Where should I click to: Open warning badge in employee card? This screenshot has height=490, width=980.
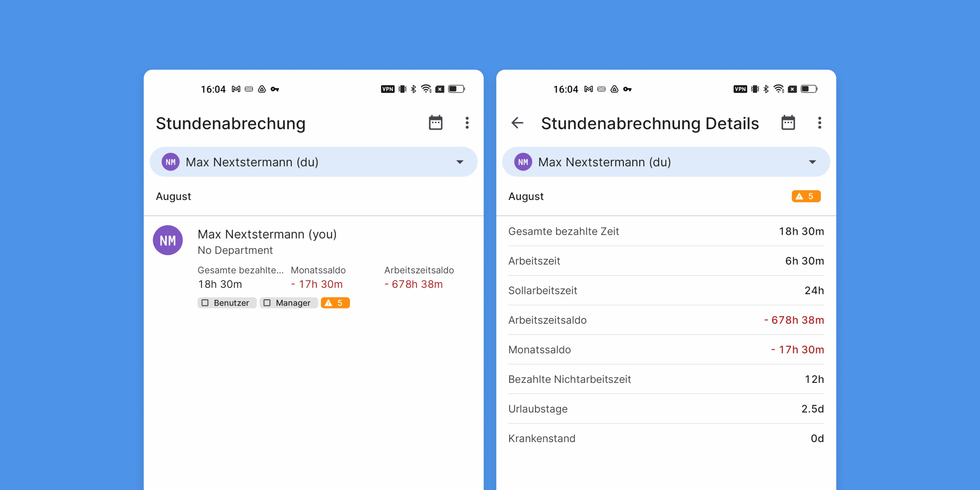pos(335,303)
